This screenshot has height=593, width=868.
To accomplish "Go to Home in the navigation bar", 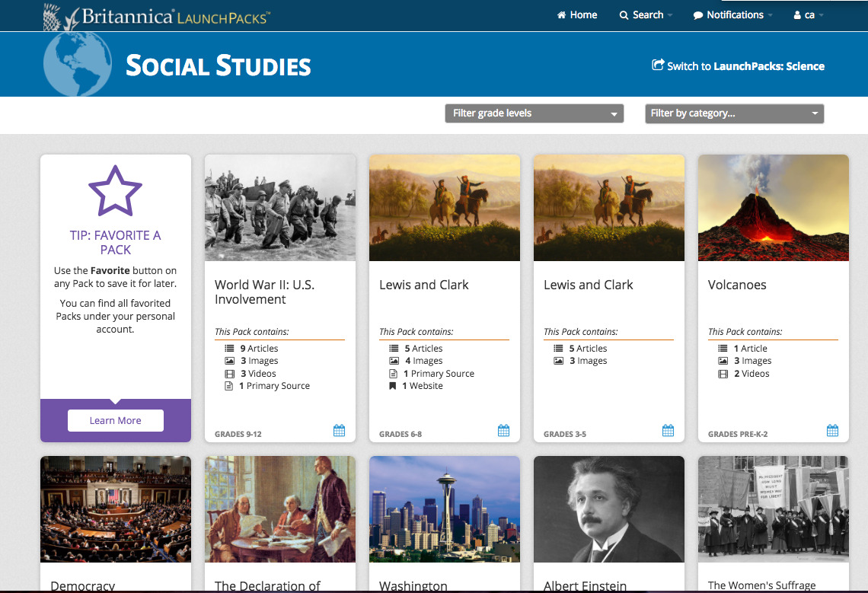I will 577,15.
